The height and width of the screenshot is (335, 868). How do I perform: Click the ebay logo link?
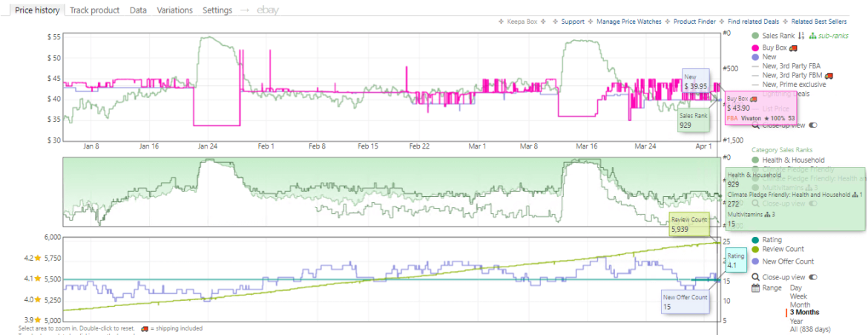pos(268,10)
